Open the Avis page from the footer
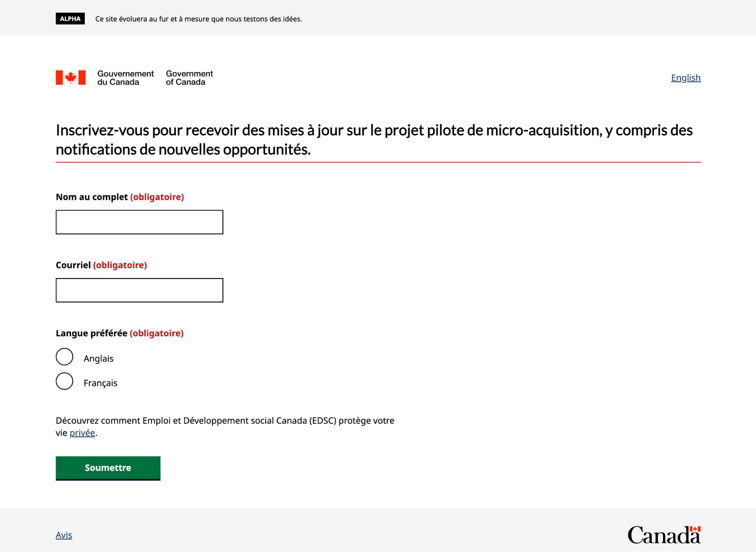 [x=64, y=535]
